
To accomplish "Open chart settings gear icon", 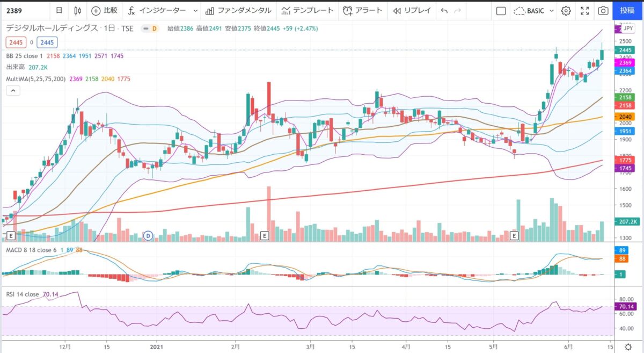I will 566,10.
